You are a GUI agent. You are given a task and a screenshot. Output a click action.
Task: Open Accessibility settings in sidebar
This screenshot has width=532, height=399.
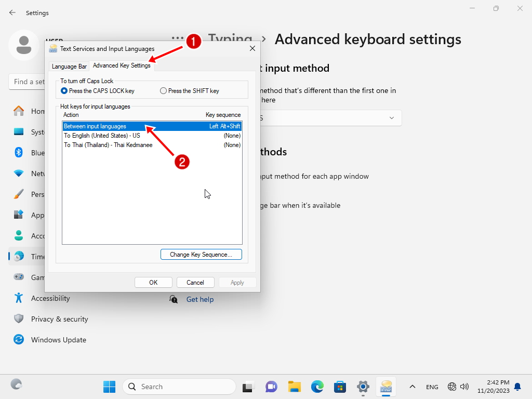tap(50, 298)
